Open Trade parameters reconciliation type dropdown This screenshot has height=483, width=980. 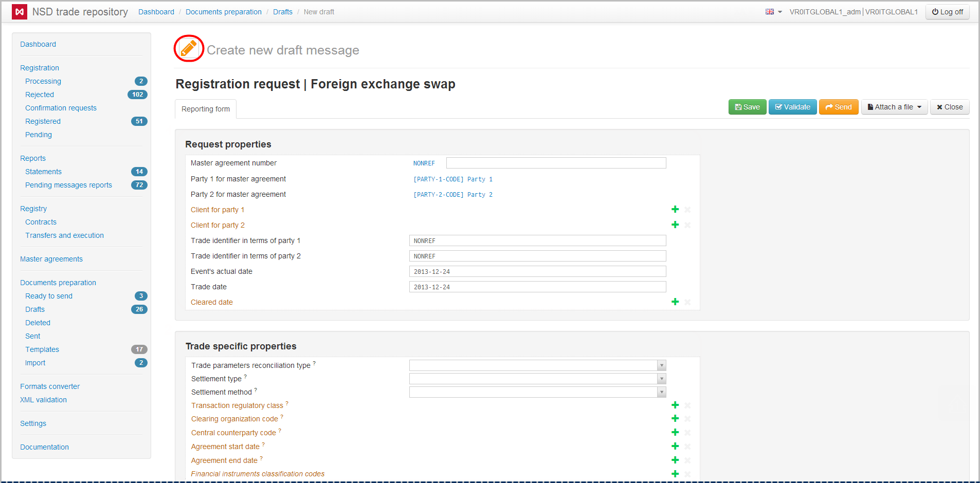click(537, 365)
